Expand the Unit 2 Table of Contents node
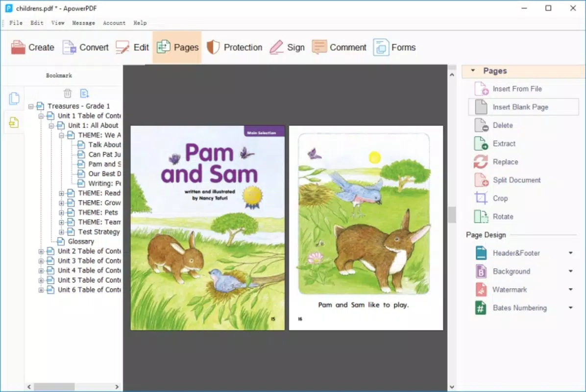 (x=41, y=251)
